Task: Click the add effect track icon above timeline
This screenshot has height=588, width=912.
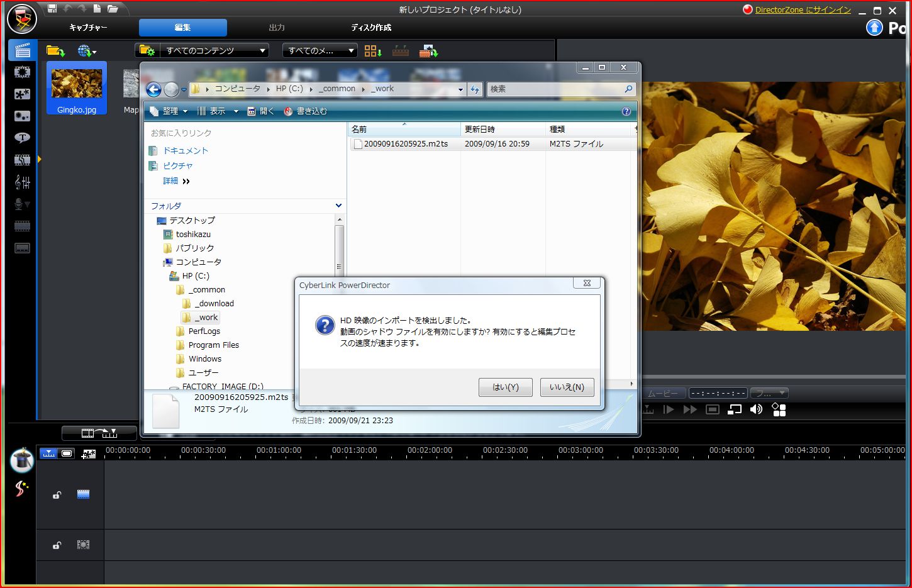Action: 89,453
